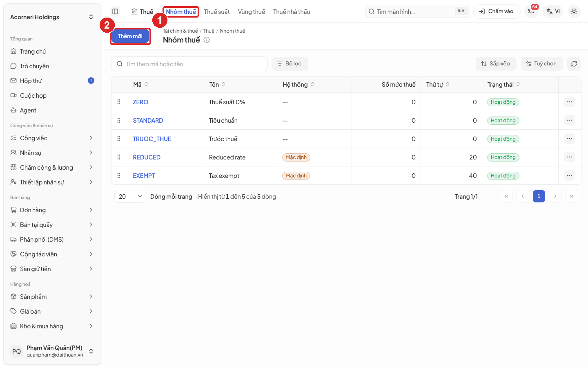The width and height of the screenshot is (588, 368).
Task: Open the rows-per-page dropdown showing 20
Action: (x=130, y=196)
